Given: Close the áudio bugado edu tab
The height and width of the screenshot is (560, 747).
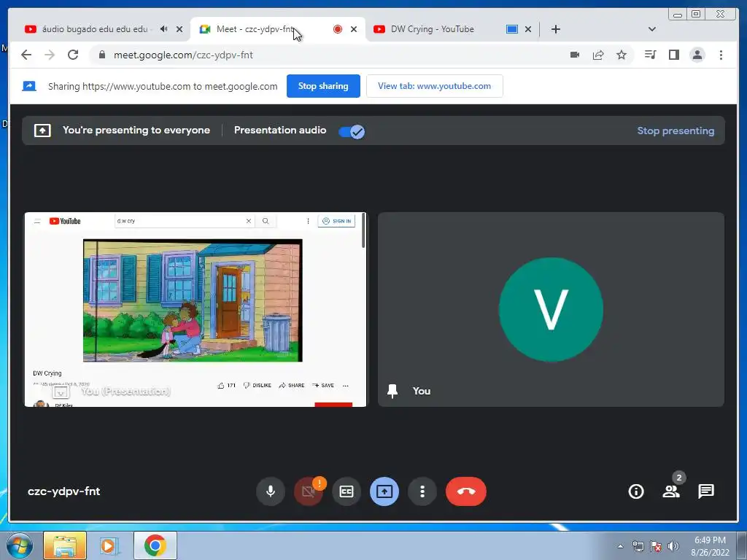Looking at the screenshot, I should tap(179, 29).
